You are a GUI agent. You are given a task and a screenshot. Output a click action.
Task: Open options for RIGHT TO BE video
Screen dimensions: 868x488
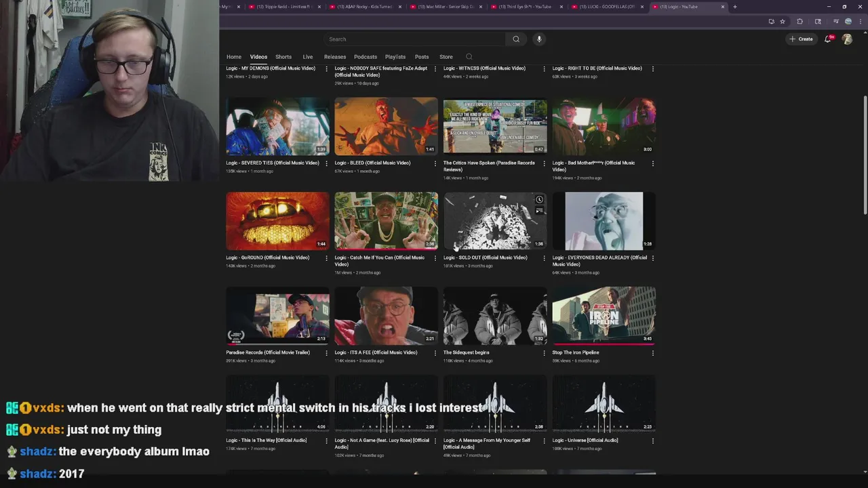coord(653,69)
